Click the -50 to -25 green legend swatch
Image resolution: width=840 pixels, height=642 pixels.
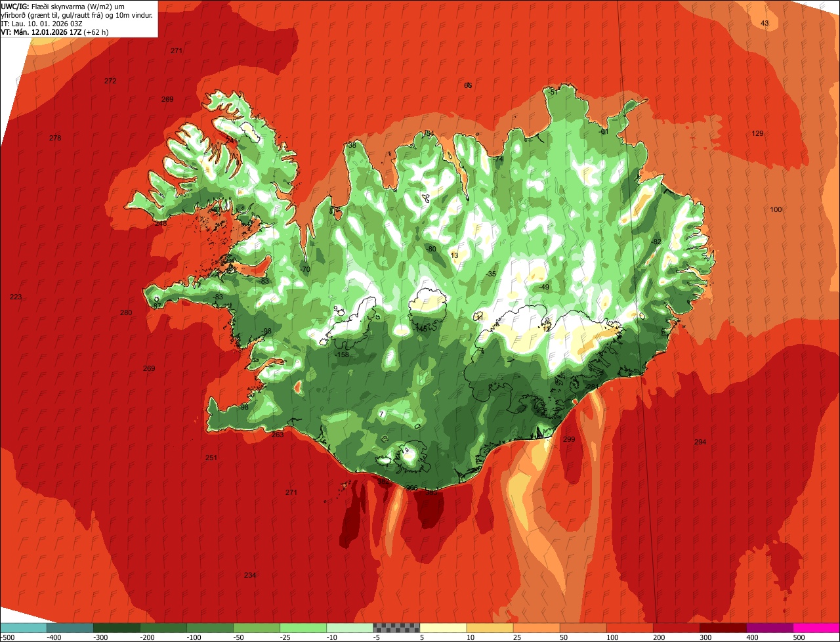click(x=256, y=628)
